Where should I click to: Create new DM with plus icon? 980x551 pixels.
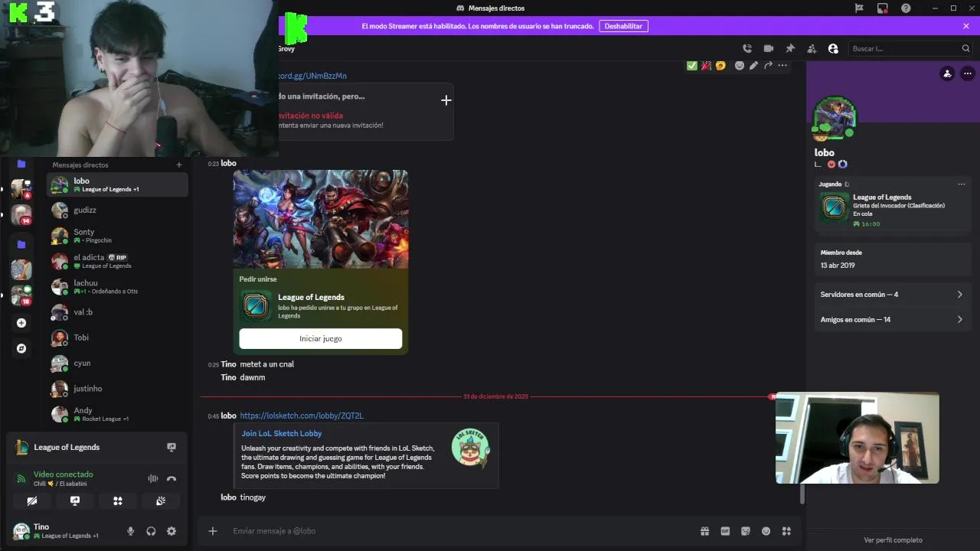click(179, 165)
